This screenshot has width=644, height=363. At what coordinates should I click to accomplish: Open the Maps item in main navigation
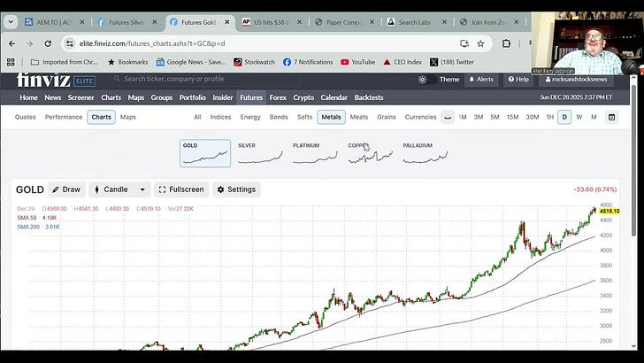(136, 98)
